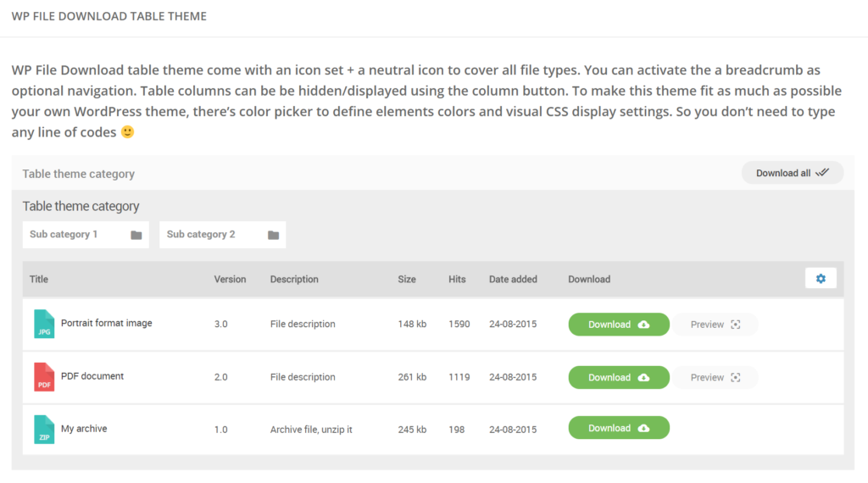
Task: Click the ZIP archive file icon
Action: [x=44, y=430]
